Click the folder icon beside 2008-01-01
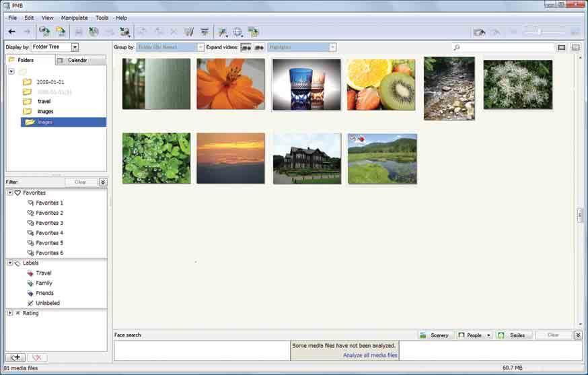The height and width of the screenshot is (375, 588). (x=27, y=82)
